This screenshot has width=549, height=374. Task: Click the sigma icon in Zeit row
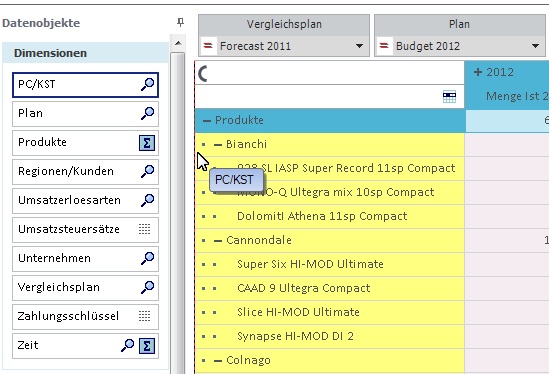pyautogui.click(x=147, y=346)
